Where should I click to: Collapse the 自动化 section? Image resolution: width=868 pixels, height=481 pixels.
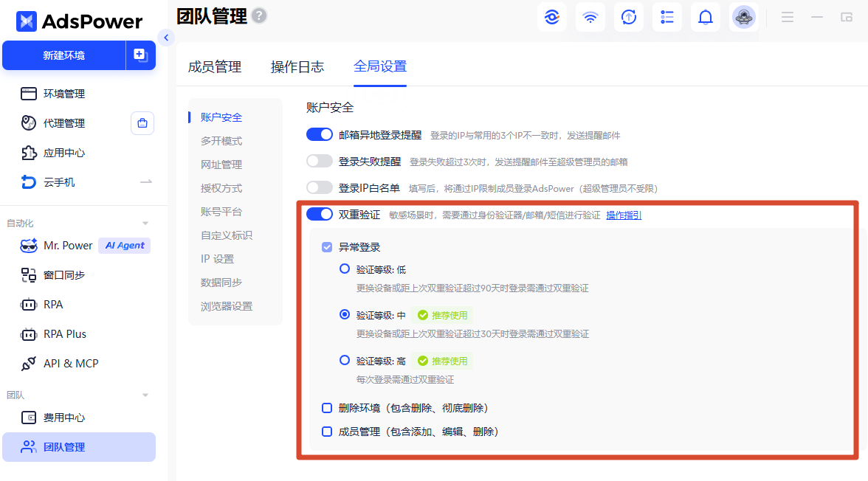tap(145, 224)
